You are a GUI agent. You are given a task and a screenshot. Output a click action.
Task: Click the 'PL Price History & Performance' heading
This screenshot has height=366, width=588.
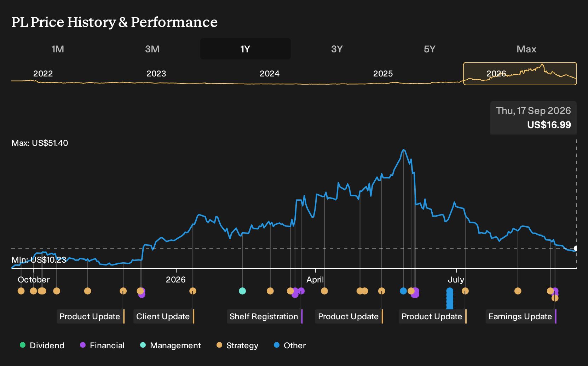point(114,22)
